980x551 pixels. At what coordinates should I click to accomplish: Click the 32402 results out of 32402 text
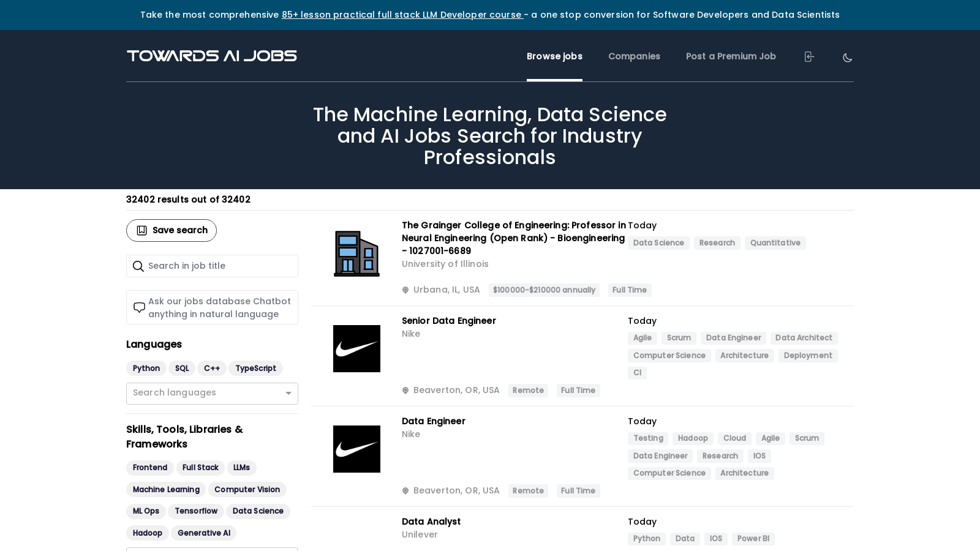click(x=188, y=200)
